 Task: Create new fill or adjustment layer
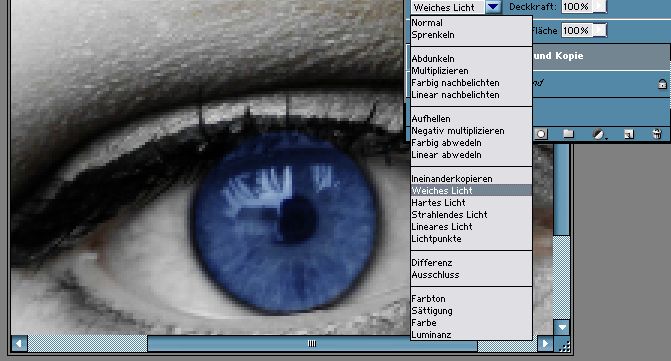click(599, 134)
